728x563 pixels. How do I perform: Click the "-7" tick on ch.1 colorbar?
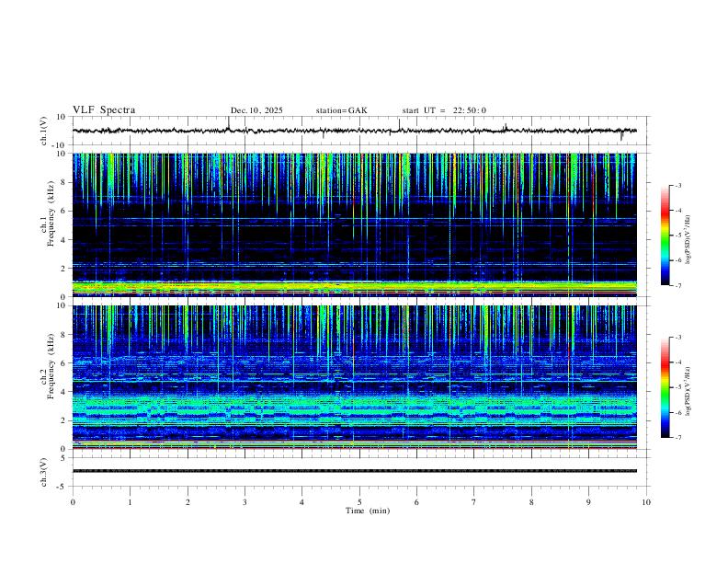click(x=677, y=285)
